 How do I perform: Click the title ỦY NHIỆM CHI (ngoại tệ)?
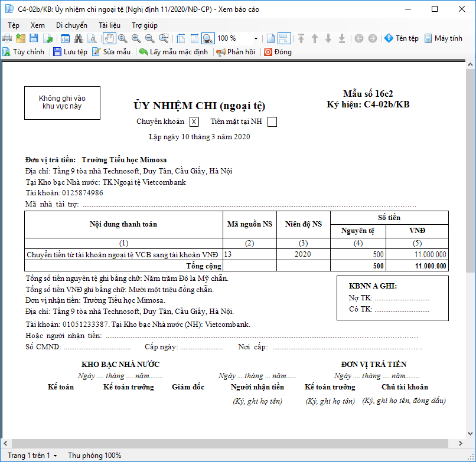pyautogui.click(x=200, y=106)
